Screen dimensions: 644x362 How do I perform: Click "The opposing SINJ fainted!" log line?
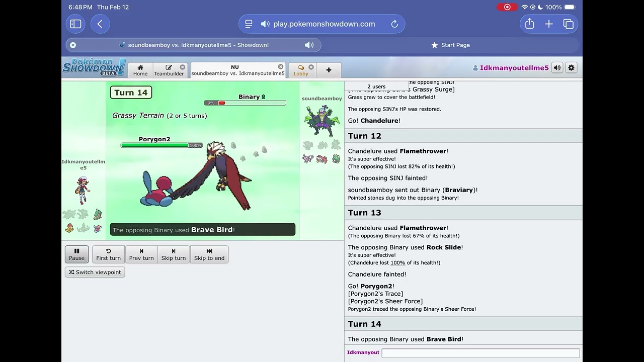click(388, 178)
